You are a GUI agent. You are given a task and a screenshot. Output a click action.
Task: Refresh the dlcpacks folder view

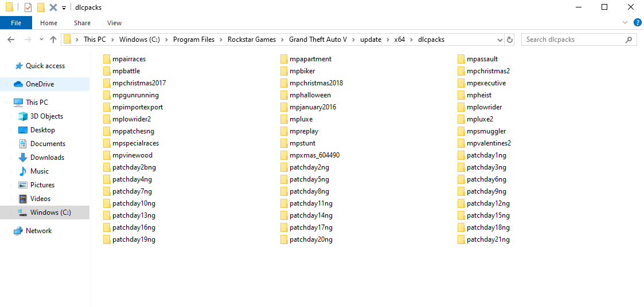pos(510,40)
